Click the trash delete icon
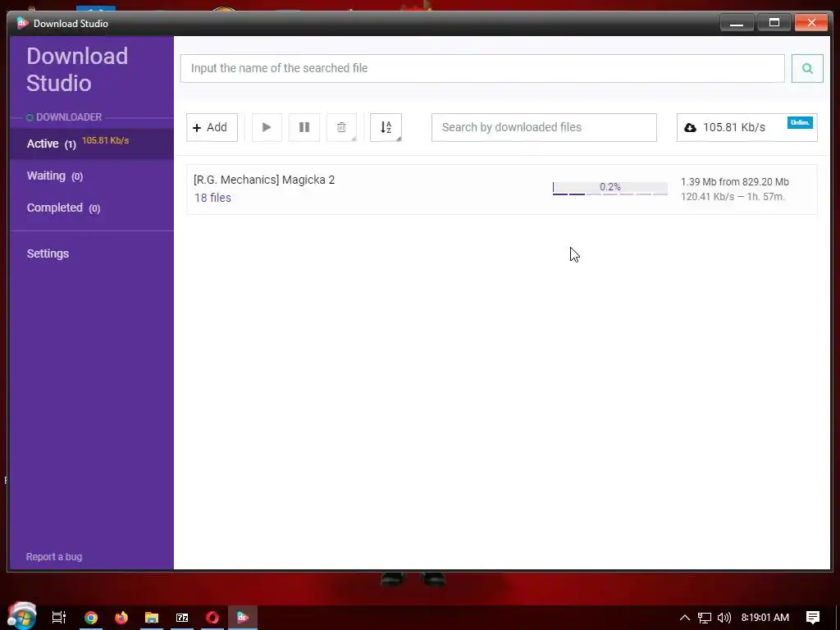The height and width of the screenshot is (630, 840). 342,127
